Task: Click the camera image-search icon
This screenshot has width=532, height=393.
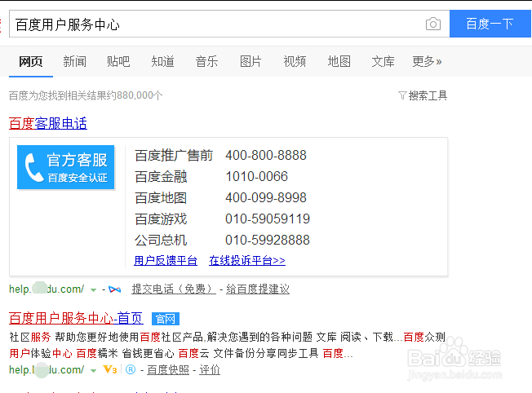Action: coord(433,24)
